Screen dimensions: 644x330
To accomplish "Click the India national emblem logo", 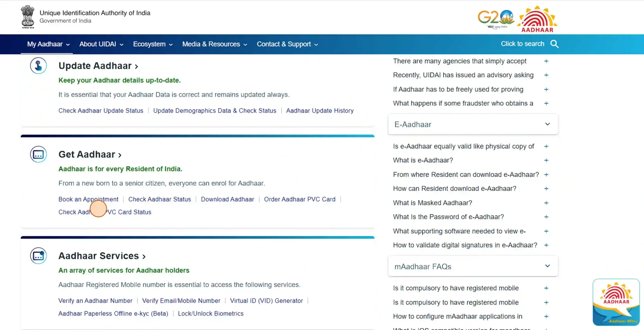I will 28,17.
